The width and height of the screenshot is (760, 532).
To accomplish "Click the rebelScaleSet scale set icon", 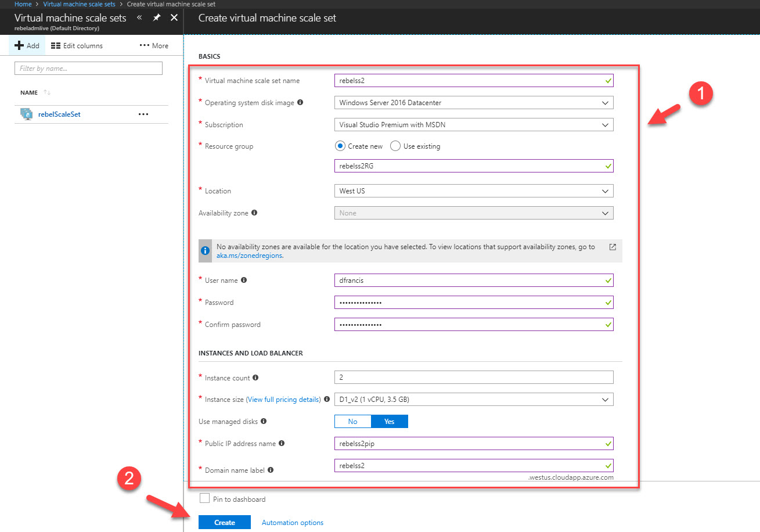I will point(26,114).
